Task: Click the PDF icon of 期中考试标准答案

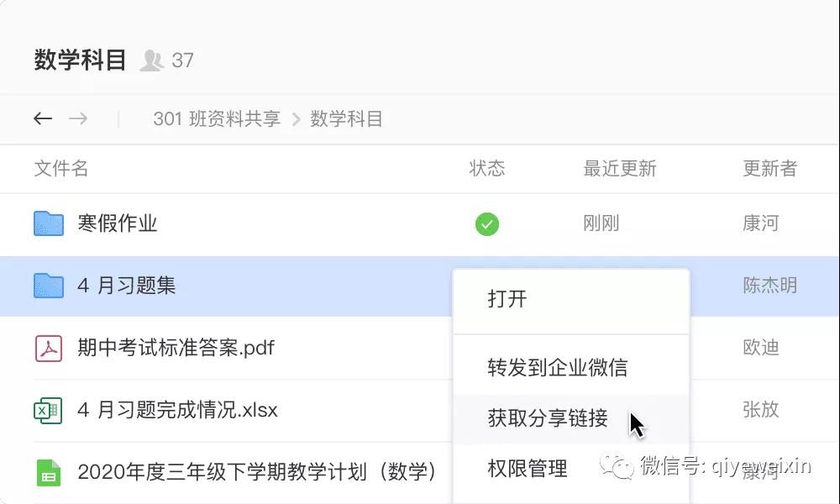Action: (x=49, y=348)
